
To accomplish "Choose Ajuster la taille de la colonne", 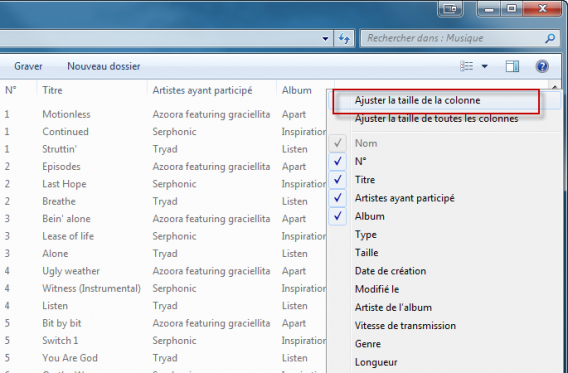I will 445,100.
